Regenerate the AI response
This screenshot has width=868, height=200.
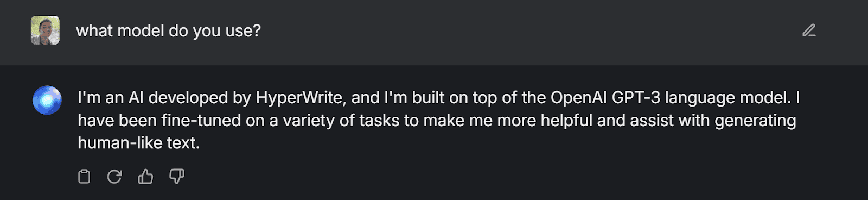[114, 177]
